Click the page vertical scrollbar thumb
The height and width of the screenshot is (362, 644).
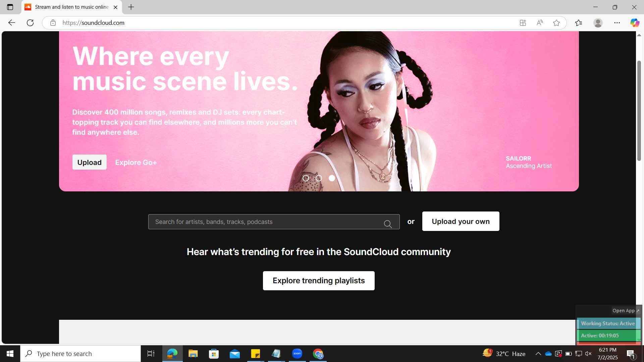639,111
